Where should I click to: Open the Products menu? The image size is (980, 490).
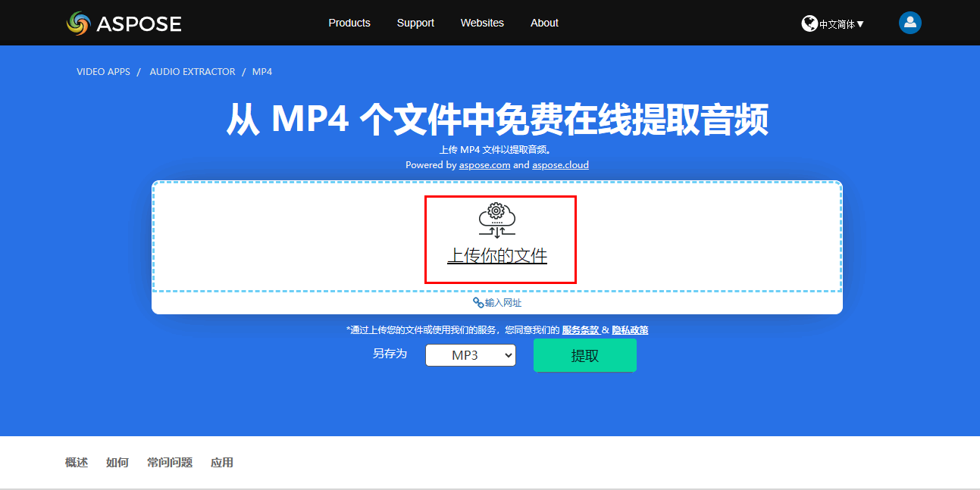point(349,23)
